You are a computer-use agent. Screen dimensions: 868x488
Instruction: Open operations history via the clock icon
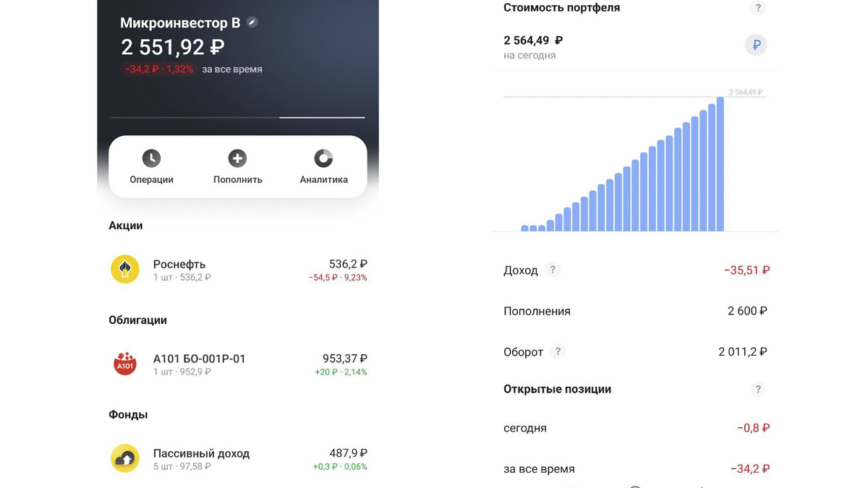tap(151, 158)
